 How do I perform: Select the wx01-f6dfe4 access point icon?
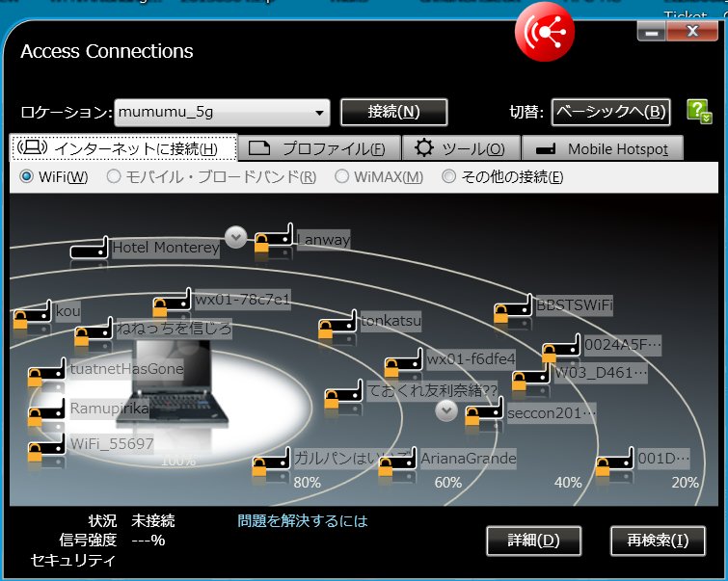coord(403,363)
